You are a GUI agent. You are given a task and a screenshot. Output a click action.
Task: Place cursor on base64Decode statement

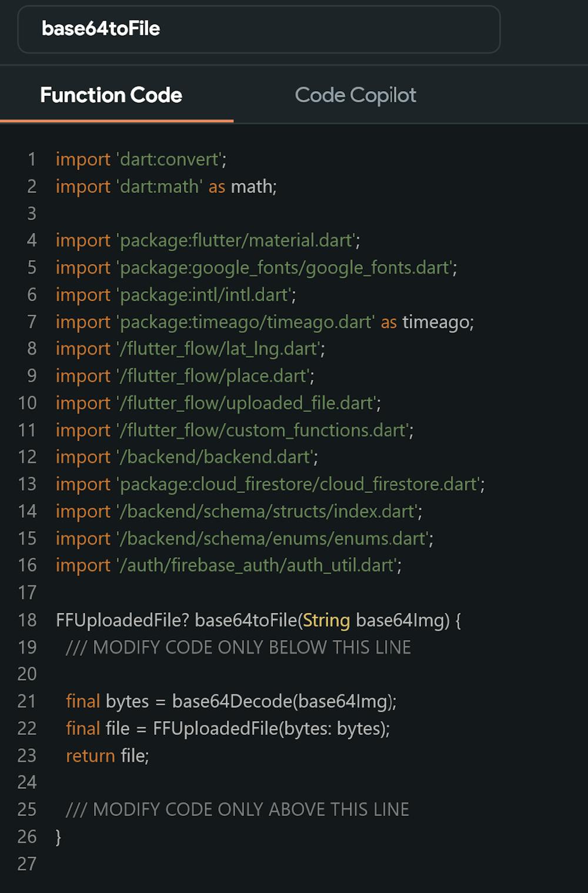(x=231, y=701)
